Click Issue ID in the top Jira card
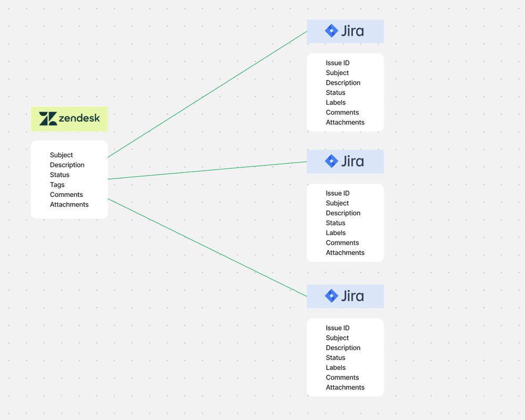Viewport: 525px width, 420px height. [x=338, y=63]
